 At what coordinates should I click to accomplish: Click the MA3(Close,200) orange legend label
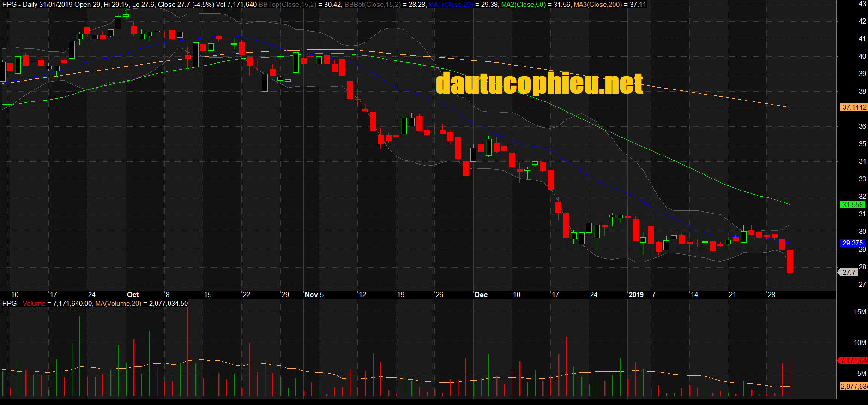[598, 5]
